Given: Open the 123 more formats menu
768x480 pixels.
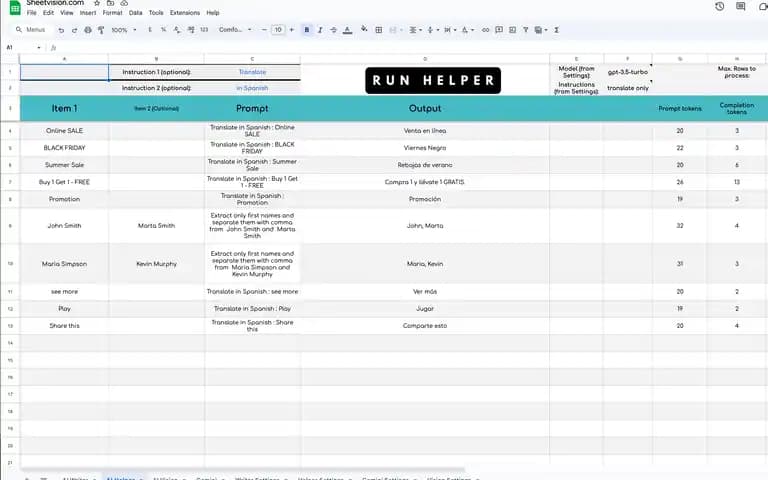Looking at the screenshot, I should pyautogui.click(x=204, y=30).
